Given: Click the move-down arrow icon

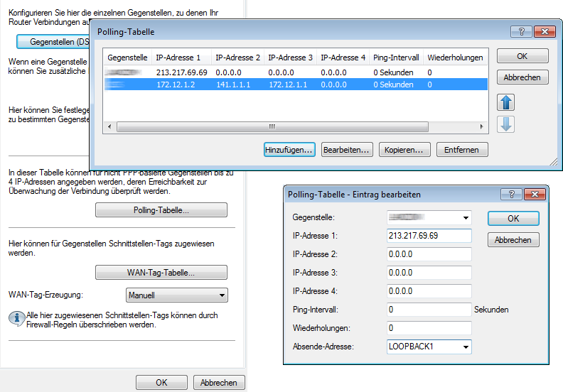Looking at the screenshot, I should click(x=506, y=124).
